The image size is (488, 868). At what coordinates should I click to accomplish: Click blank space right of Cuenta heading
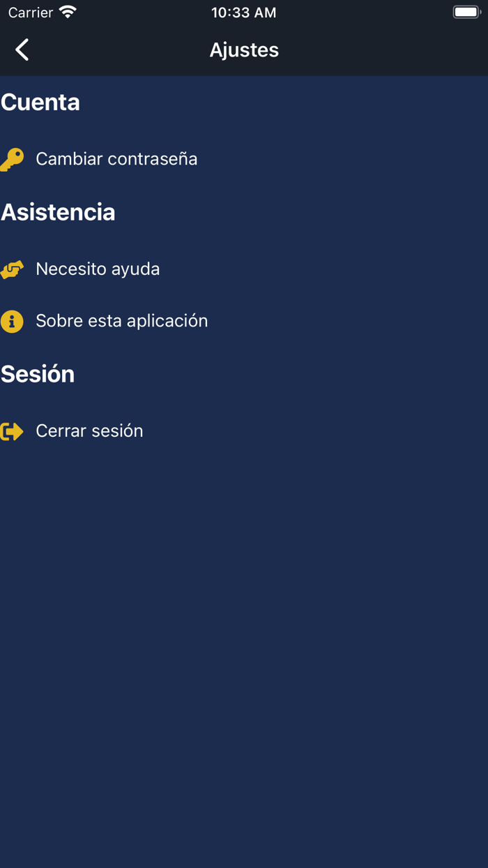click(279, 103)
